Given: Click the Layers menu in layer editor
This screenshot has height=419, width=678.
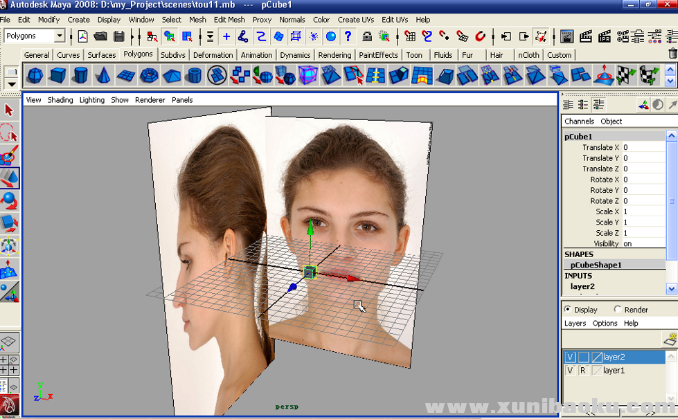Looking at the screenshot, I should point(575,323).
